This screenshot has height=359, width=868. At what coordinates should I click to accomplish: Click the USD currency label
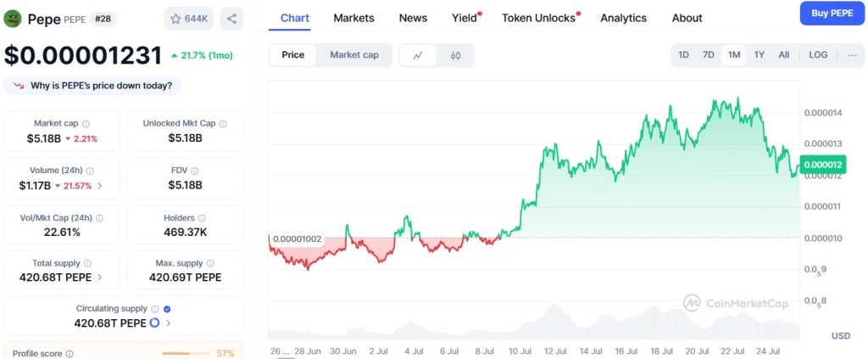click(x=841, y=336)
